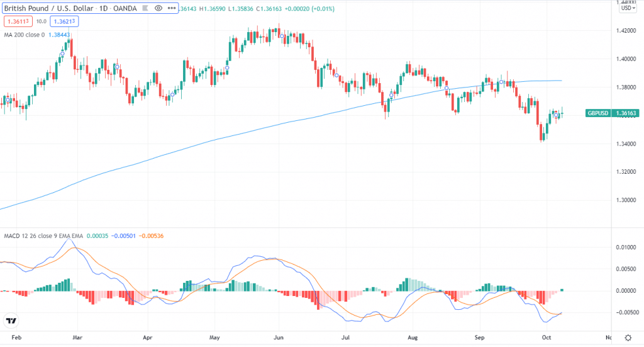Click the MACD histogram value 0.00035
644x347 pixels.
[x=97, y=236]
